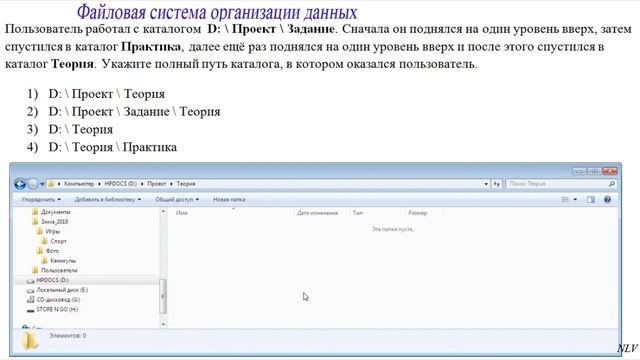
Task: Click answer option 1) D: \ Проект \ Теория
Action: pyautogui.click(x=96, y=94)
